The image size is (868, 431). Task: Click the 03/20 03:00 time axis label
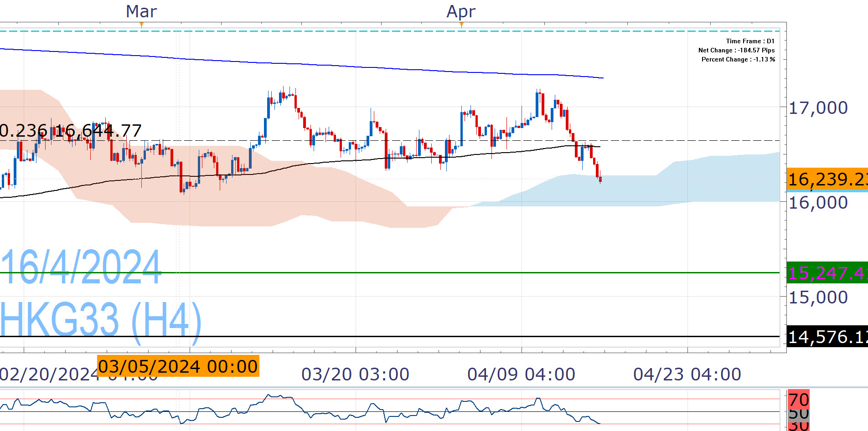point(355,375)
